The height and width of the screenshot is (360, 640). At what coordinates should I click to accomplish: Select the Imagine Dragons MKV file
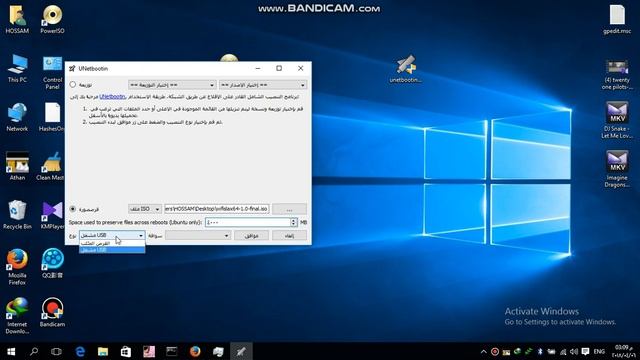pos(617,169)
